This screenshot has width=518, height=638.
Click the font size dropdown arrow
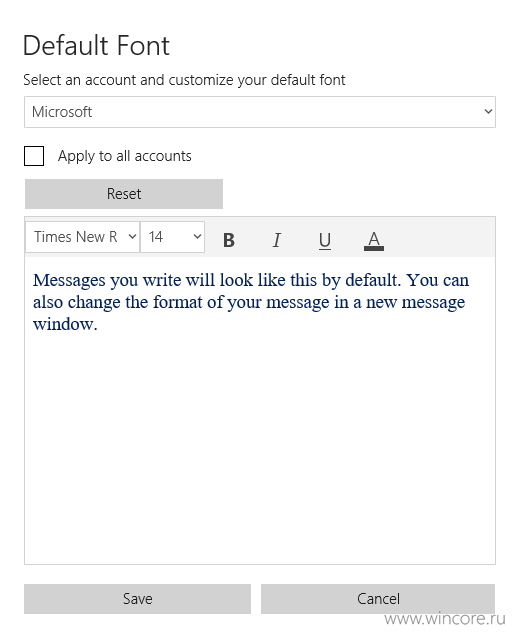[x=197, y=236]
